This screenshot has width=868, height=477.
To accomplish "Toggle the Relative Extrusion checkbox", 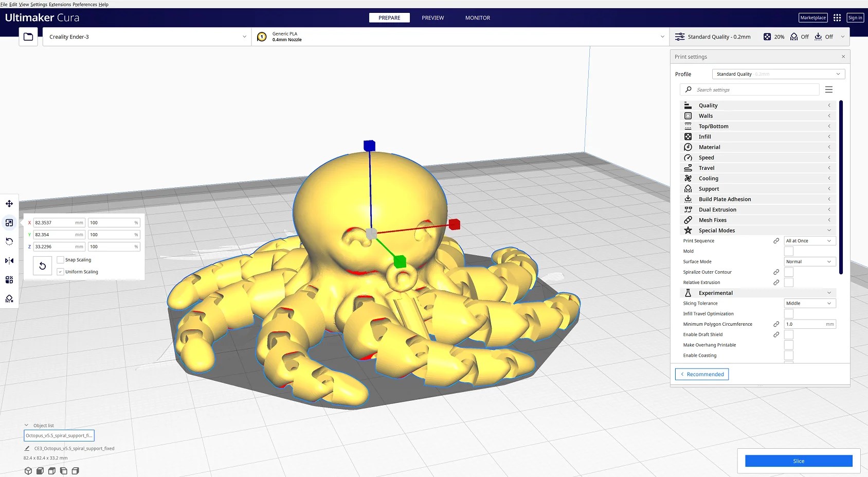I will pos(789,282).
